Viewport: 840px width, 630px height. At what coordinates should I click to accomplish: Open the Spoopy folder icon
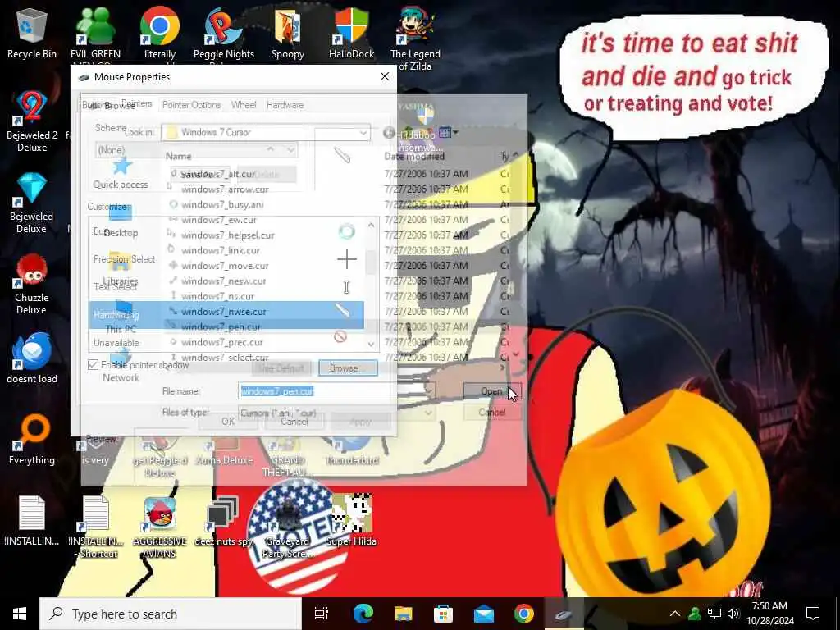point(288,33)
